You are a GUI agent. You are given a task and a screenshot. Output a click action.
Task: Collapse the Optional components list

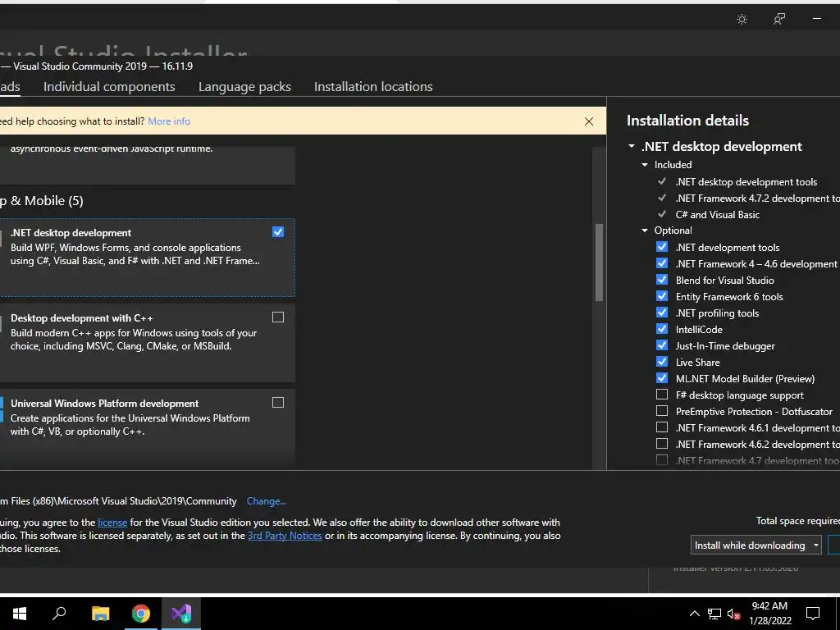[645, 231]
